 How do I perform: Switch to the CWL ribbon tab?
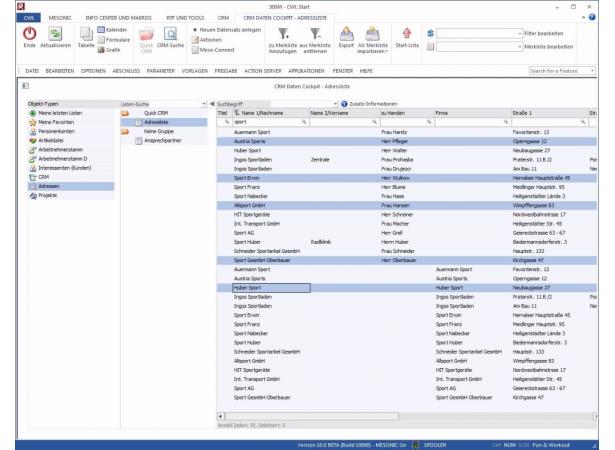point(29,18)
